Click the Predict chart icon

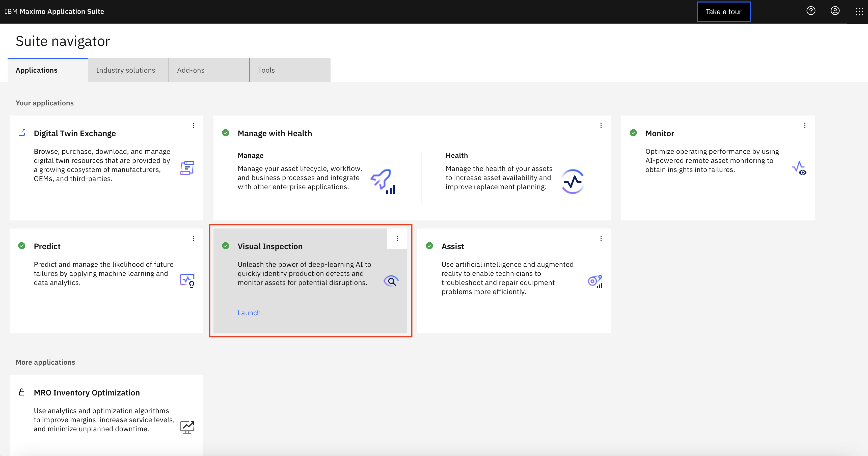coord(187,280)
